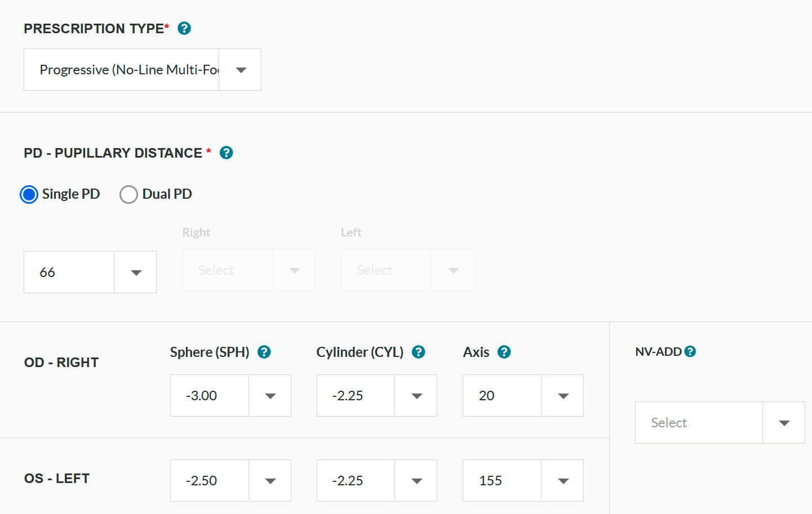Open OS Left Sphere dropdown showing -2.50
The image size is (812, 514).
click(230, 481)
